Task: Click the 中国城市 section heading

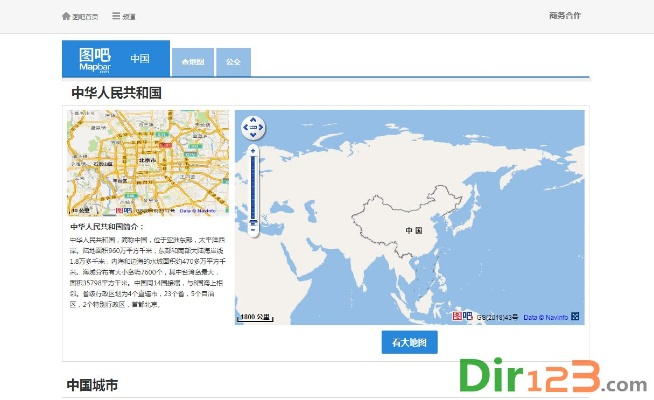Action: click(92, 385)
